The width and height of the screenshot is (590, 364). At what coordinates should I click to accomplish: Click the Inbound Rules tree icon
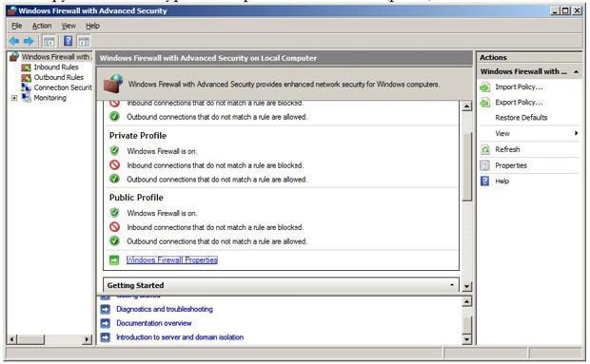26,67
